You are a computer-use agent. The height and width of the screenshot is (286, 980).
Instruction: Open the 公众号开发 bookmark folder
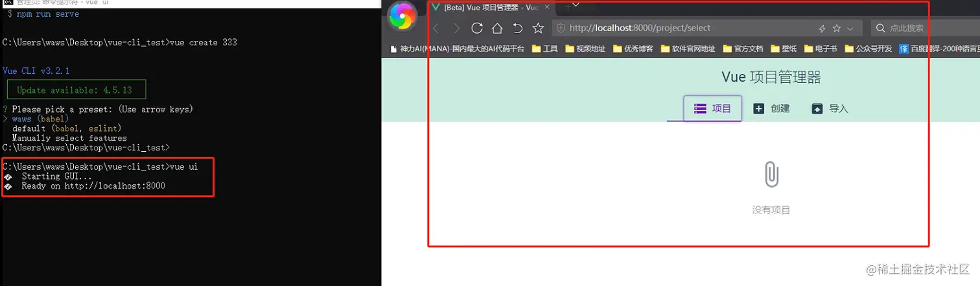(868, 49)
